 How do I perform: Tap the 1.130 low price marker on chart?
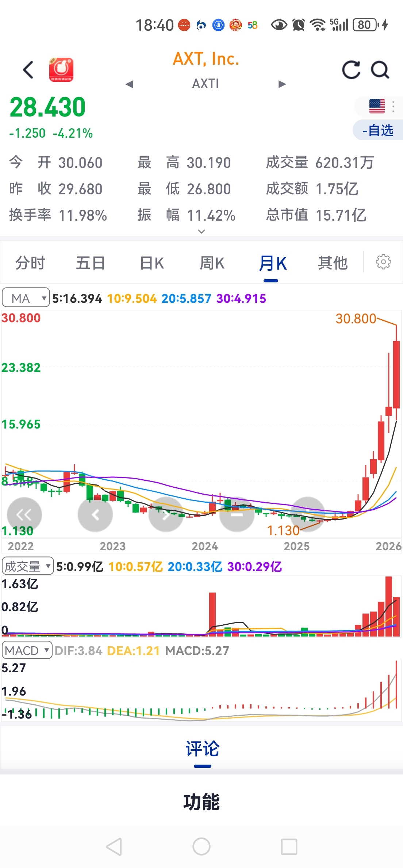[x=283, y=530]
